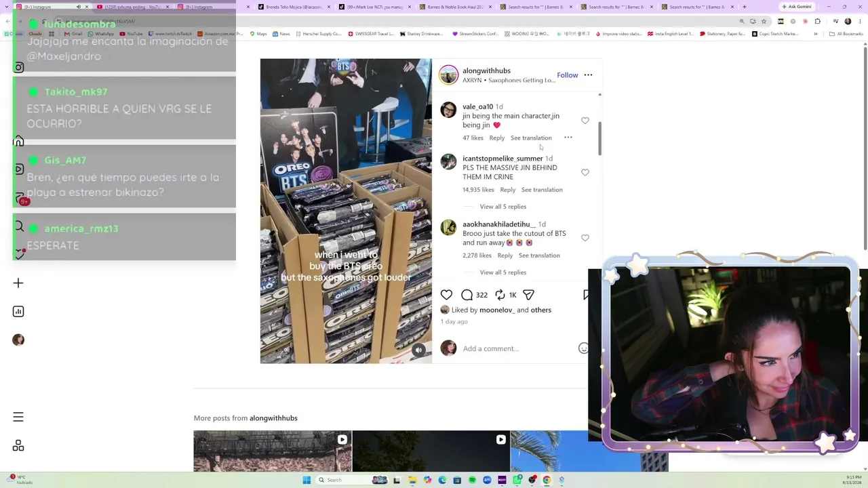Open alongwithhubs profile picture
This screenshot has height=488, width=868.
448,75
